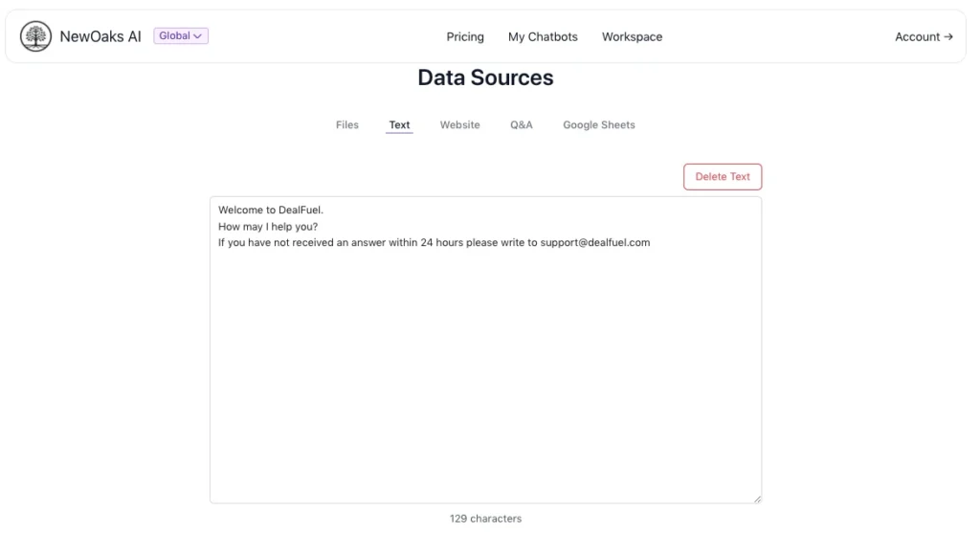This screenshot has width=980, height=533.
Task: Open My Chatbots
Action: (x=543, y=37)
